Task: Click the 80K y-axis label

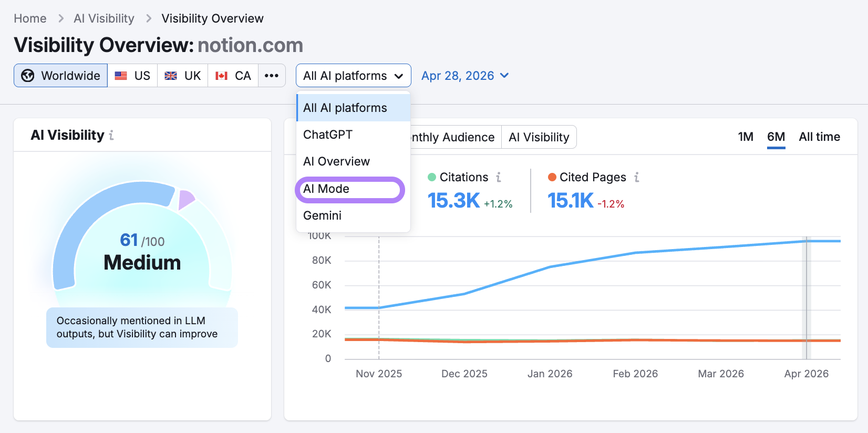Action: pyautogui.click(x=322, y=260)
